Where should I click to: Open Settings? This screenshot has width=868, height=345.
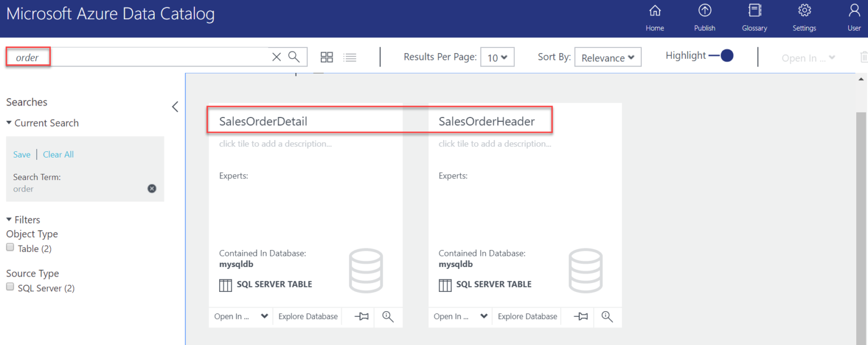804,17
